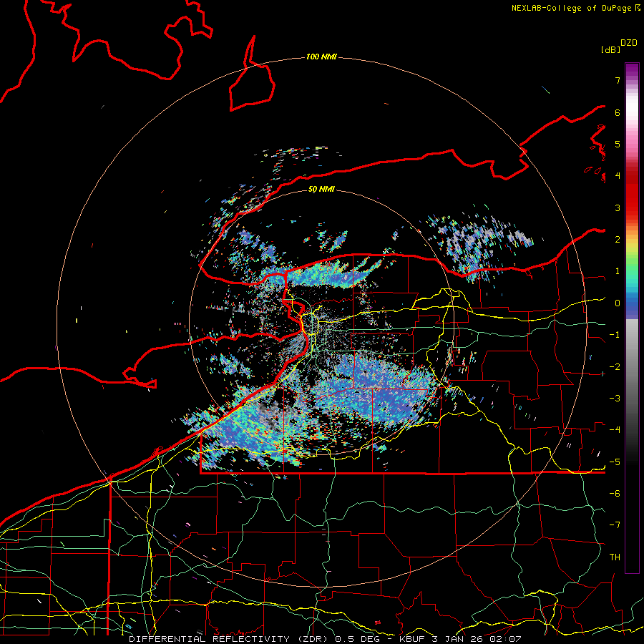Click the 3 value on color scale

618,208
